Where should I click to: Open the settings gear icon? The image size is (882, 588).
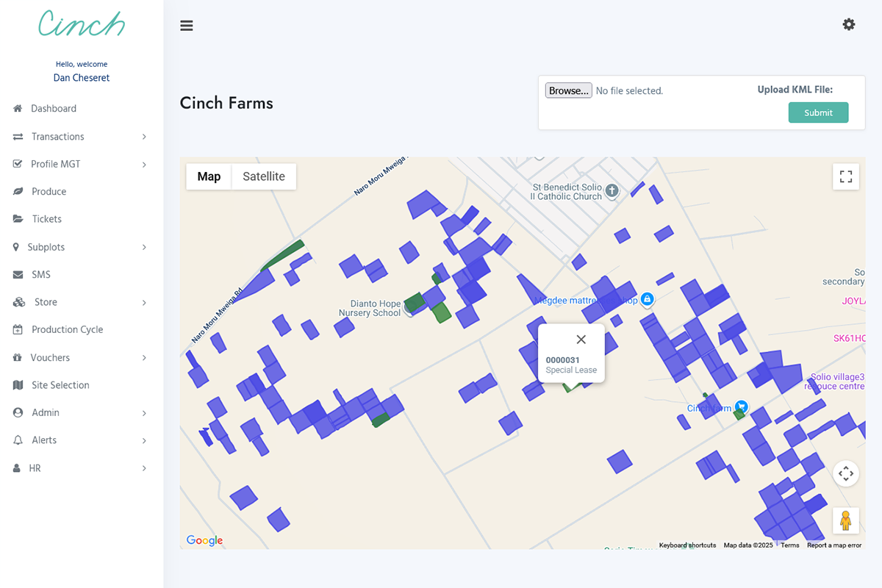click(849, 24)
